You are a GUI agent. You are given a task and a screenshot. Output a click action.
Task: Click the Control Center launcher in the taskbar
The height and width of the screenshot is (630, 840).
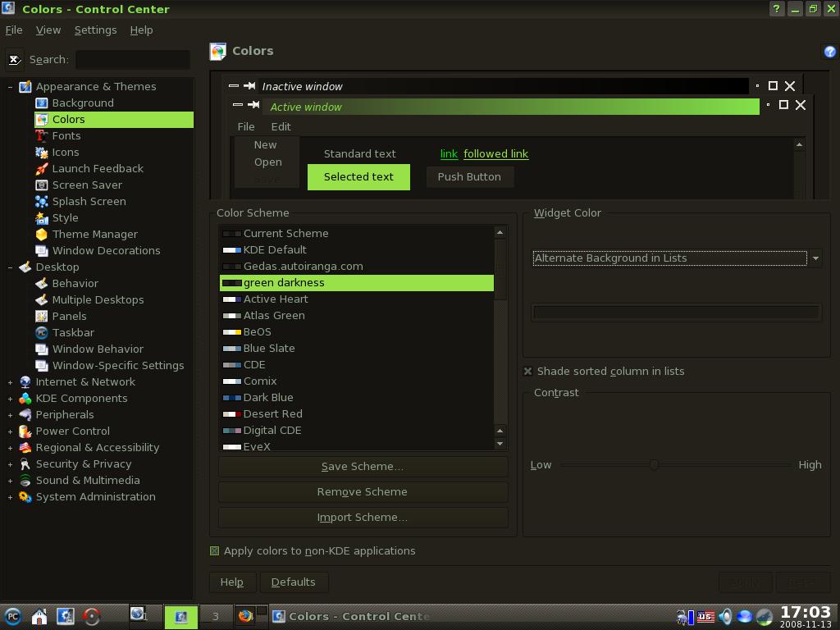tap(66, 617)
